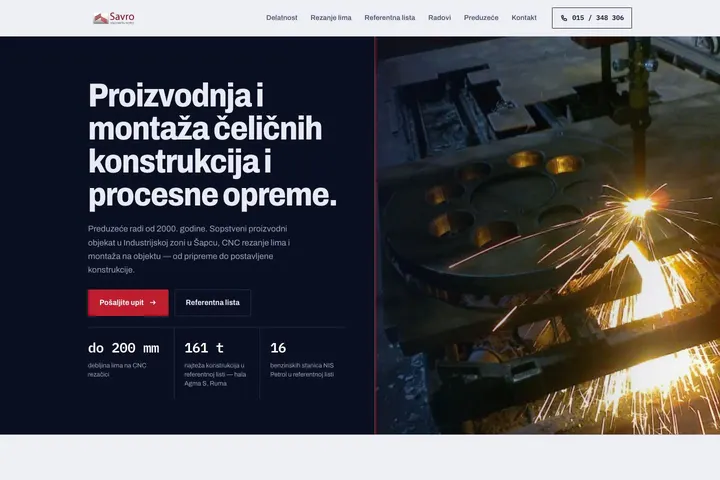Screen dimensions: 720x480
Task: Click outlined Referentna lista button in hero
Action: (213, 303)
